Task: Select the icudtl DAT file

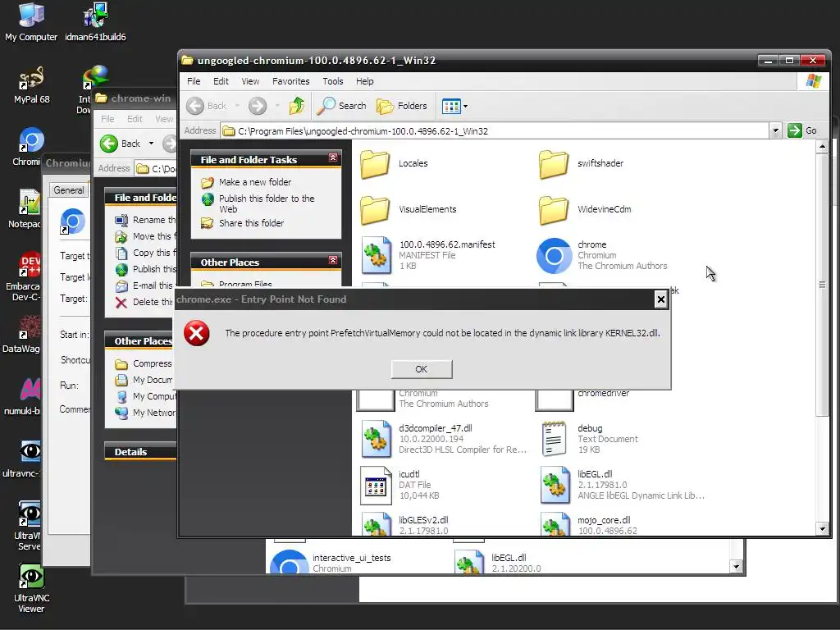Action: click(399, 485)
